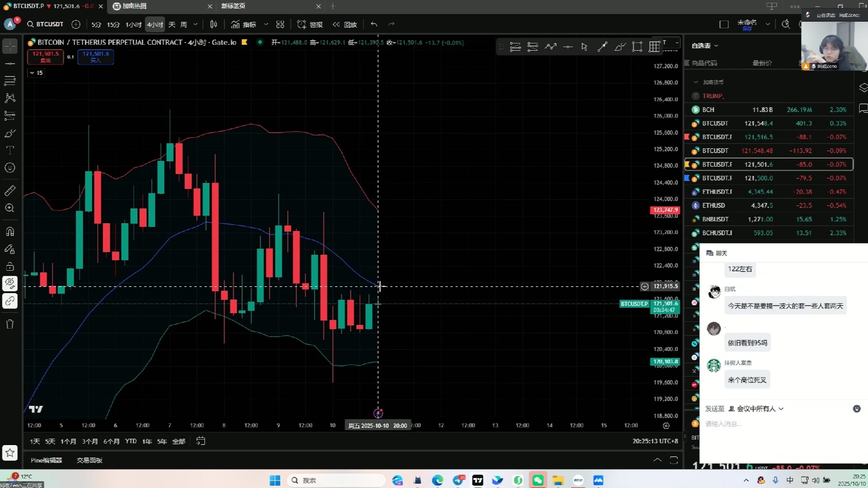Select the 1小时 timeframe button
This screenshot has width=868, height=488.
(x=133, y=24)
